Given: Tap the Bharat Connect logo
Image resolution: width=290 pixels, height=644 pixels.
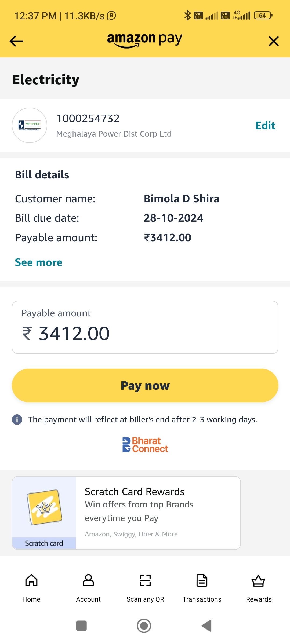Looking at the screenshot, I should point(145,445).
